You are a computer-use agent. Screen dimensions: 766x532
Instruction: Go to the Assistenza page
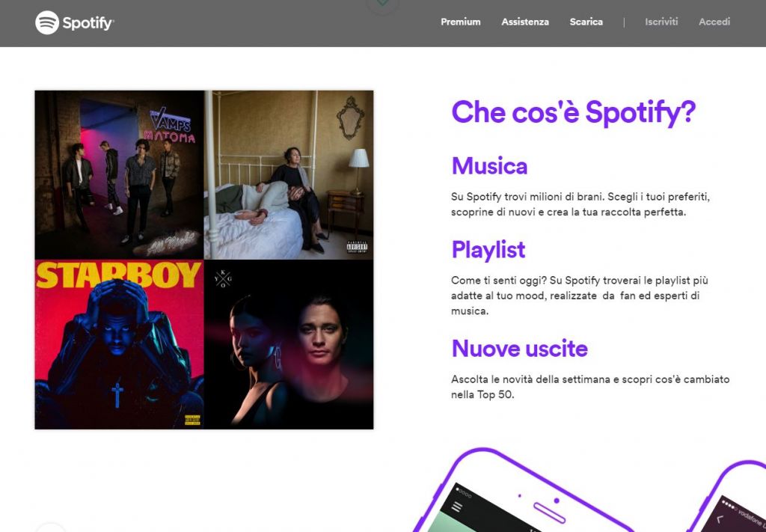click(524, 22)
